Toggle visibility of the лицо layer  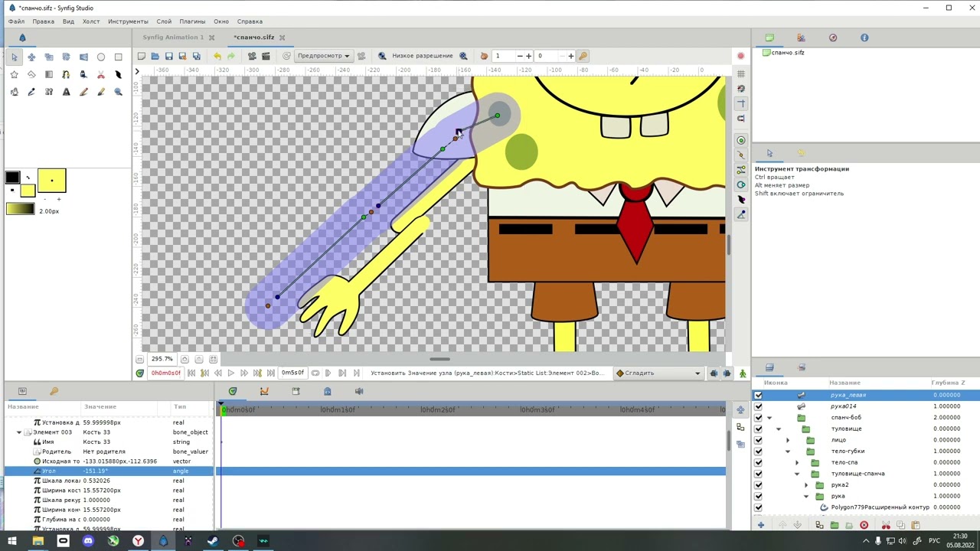pyautogui.click(x=758, y=440)
